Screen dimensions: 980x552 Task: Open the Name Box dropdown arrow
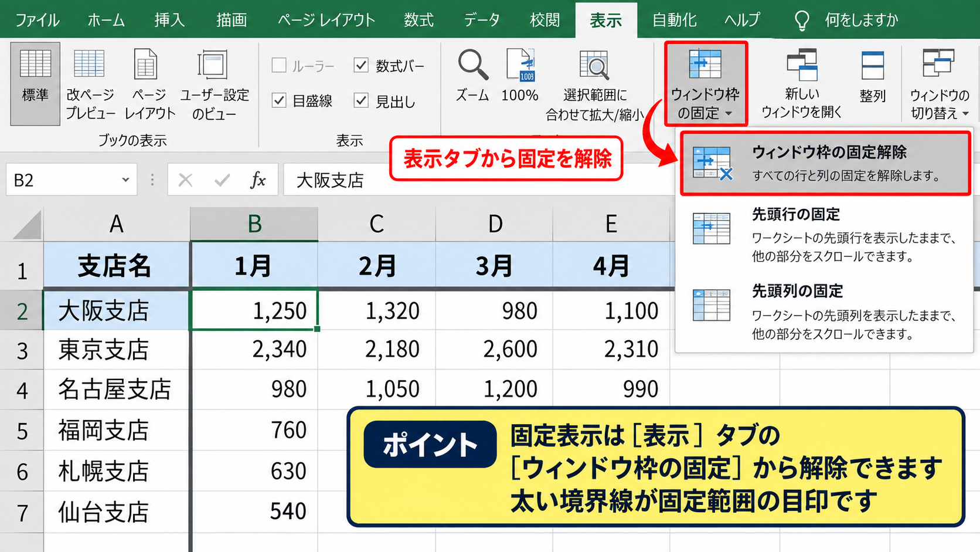tap(125, 180)
